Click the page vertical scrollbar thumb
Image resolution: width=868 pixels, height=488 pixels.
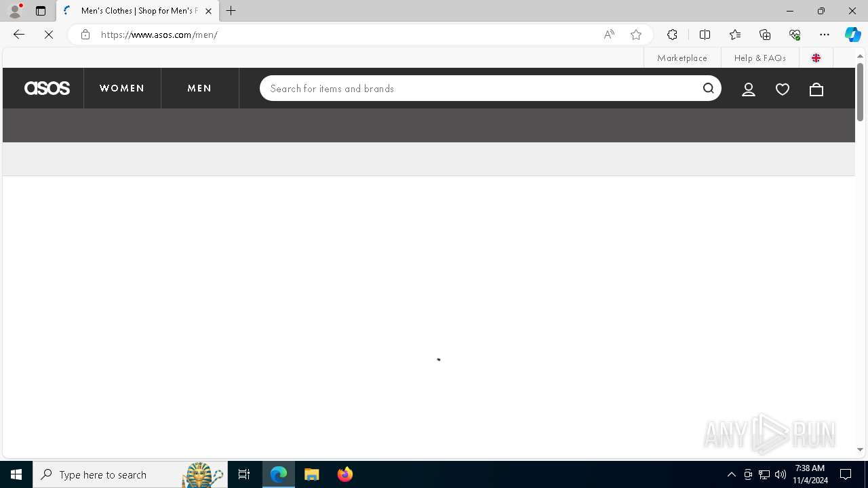[x=860, y=92]
